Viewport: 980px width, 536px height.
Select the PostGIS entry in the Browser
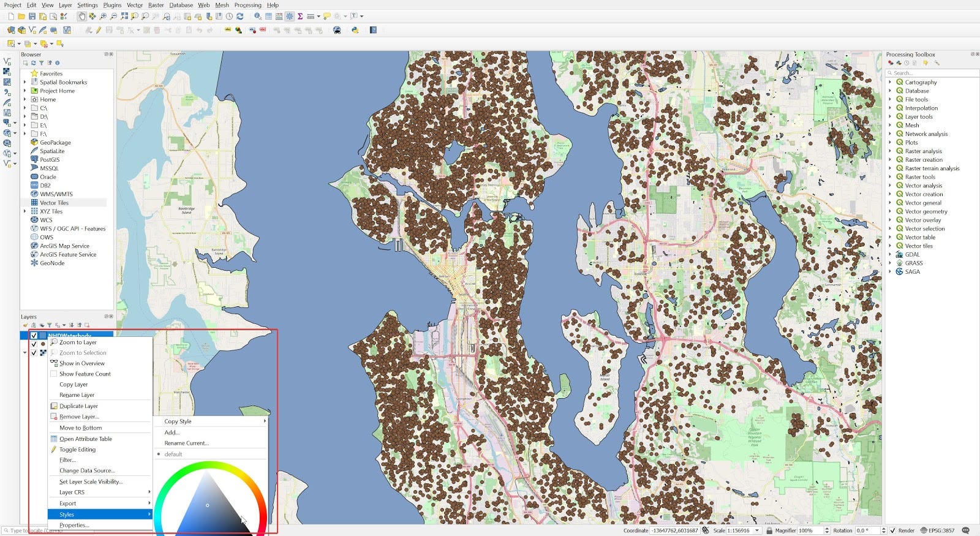click(x=50, y=160)
